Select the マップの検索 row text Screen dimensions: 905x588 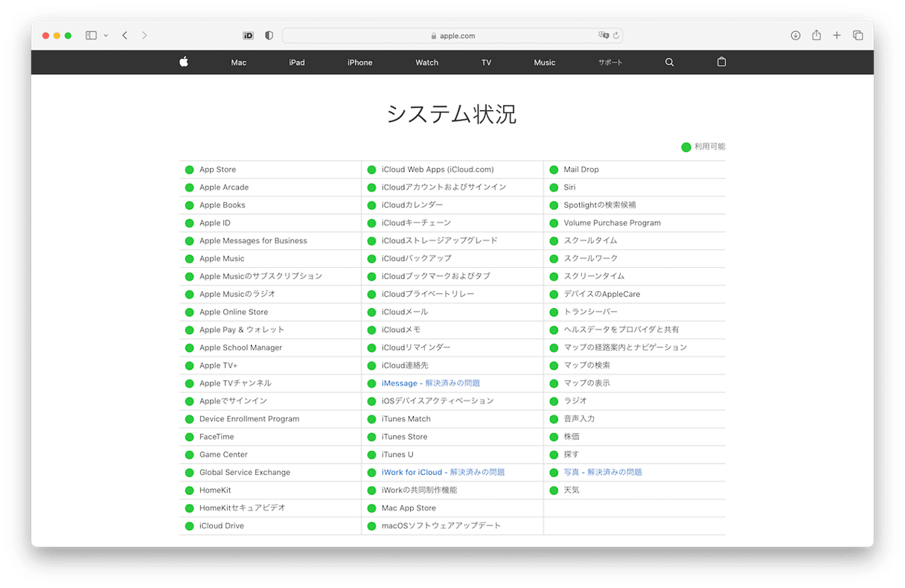point(587,365)
